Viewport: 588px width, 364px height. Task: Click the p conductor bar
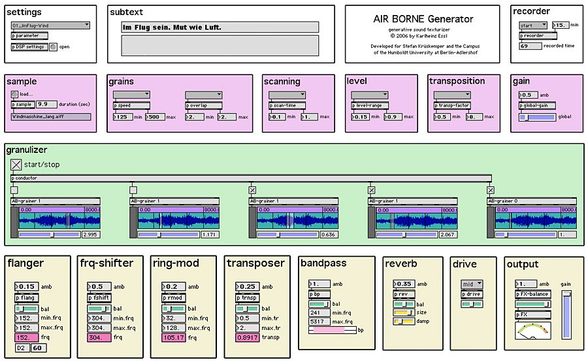click(251, 178)
